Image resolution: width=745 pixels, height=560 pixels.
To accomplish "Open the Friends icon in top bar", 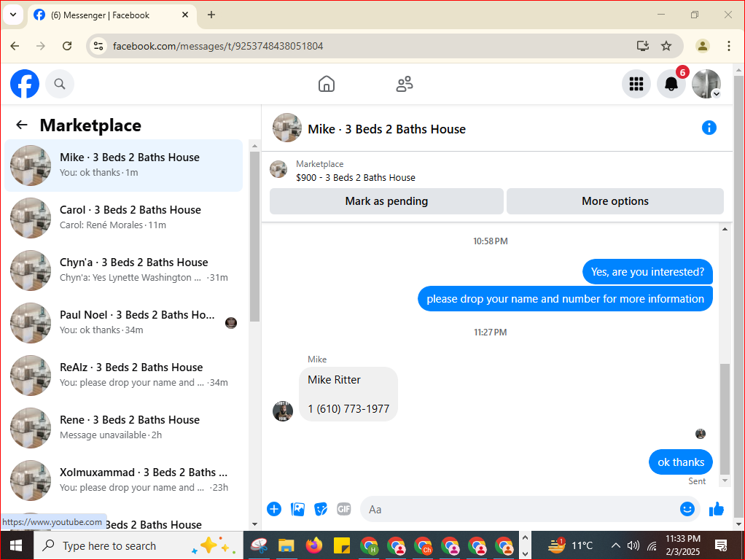I will (x=405, y=84).
